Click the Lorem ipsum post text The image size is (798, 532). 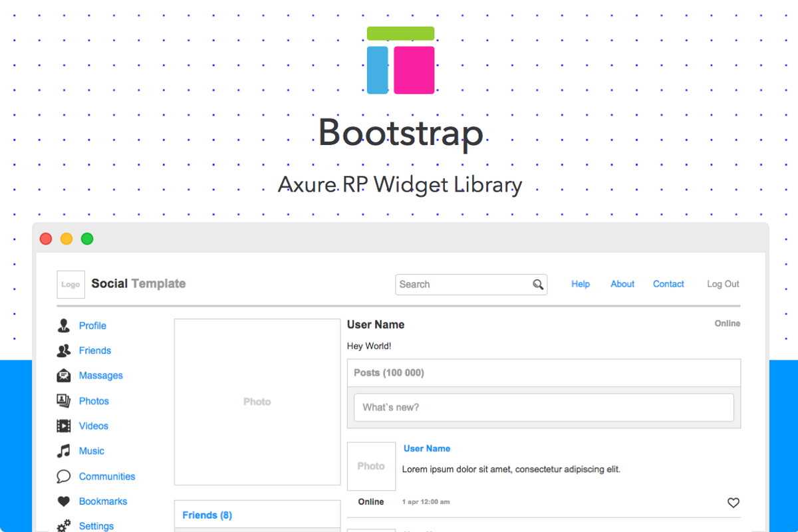click(x=511, y=469)
